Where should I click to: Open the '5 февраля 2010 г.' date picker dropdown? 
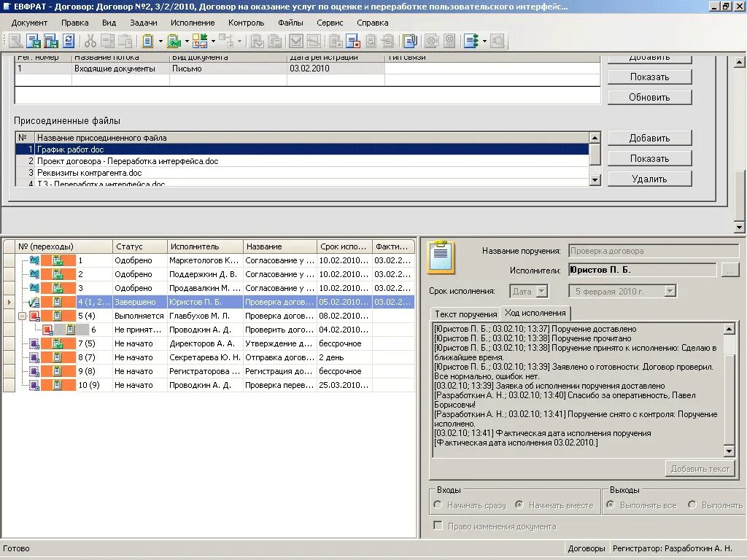pos(670,292)
